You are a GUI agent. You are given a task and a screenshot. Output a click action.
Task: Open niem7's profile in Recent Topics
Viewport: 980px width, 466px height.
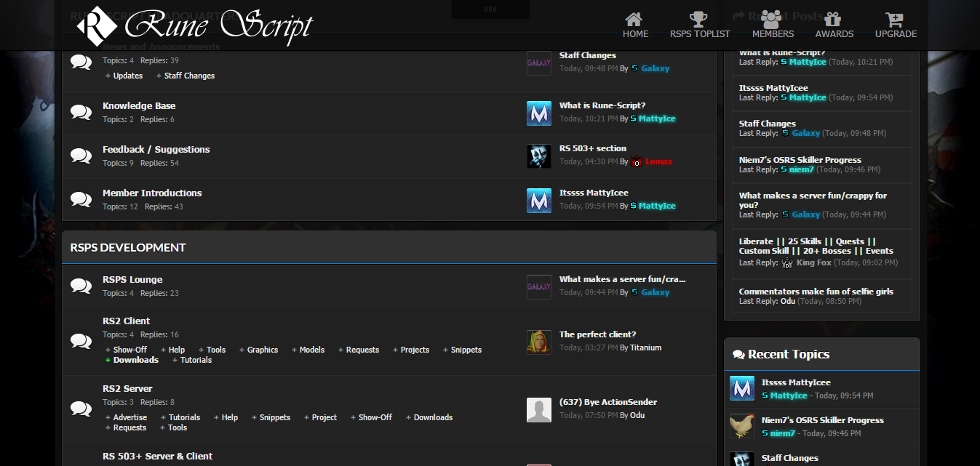click(x=781, y=433)
